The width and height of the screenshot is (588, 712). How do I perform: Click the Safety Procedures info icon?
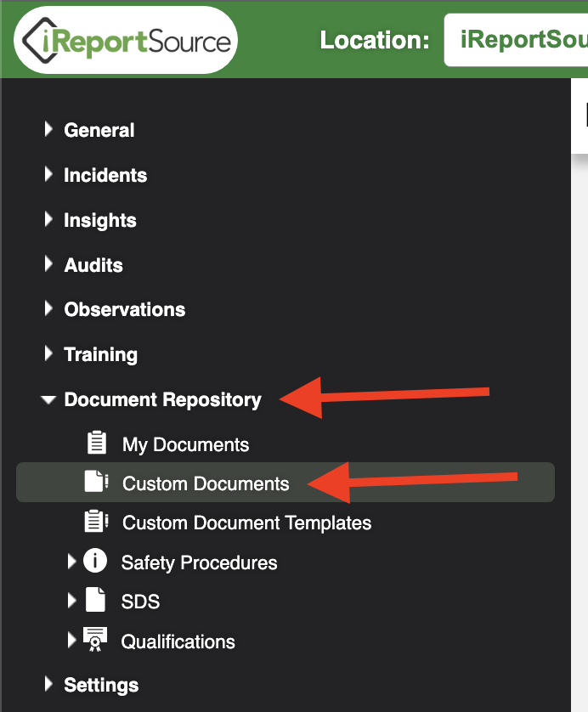tap(95, 561)
